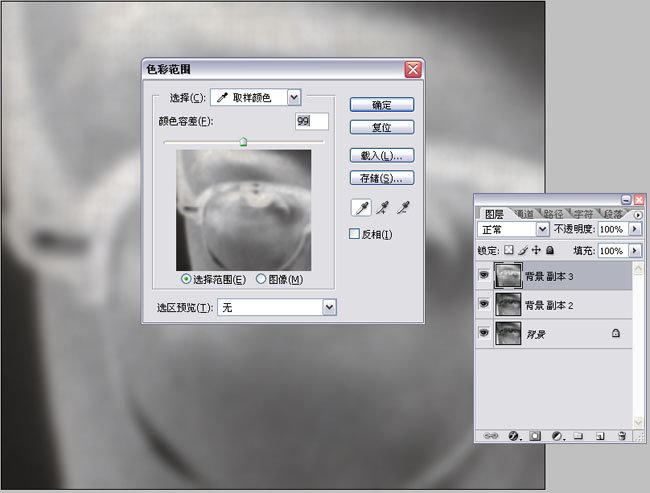Minimize the layers palette
650x493 pixels.
[x=626, y=200]
